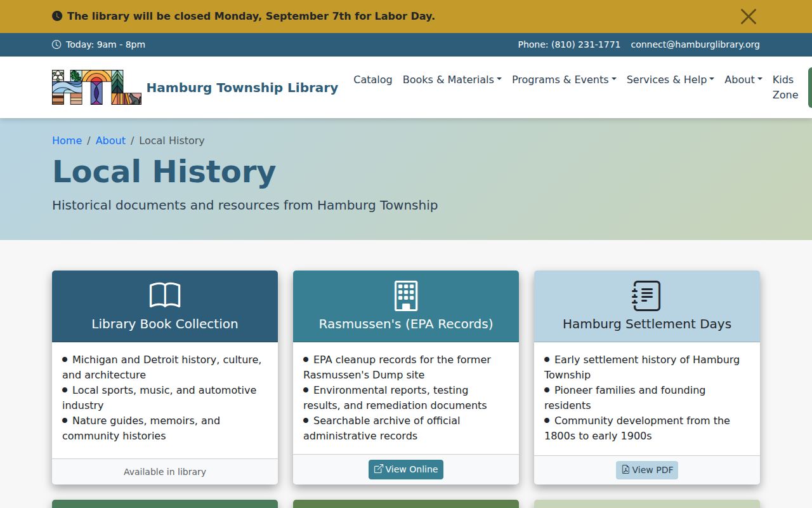
Task: Click 'Michigan and Detroit history' bullet
Action: 162,367
